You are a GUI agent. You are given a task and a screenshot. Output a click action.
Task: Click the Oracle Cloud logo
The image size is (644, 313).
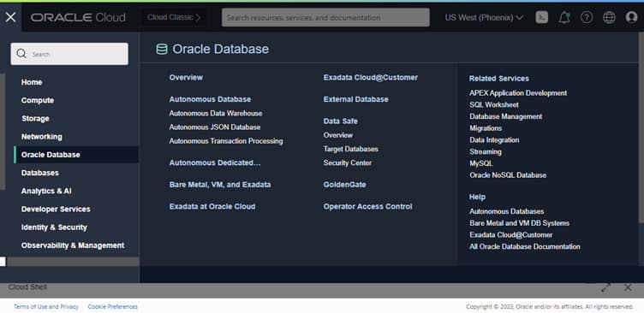[78, 17]
